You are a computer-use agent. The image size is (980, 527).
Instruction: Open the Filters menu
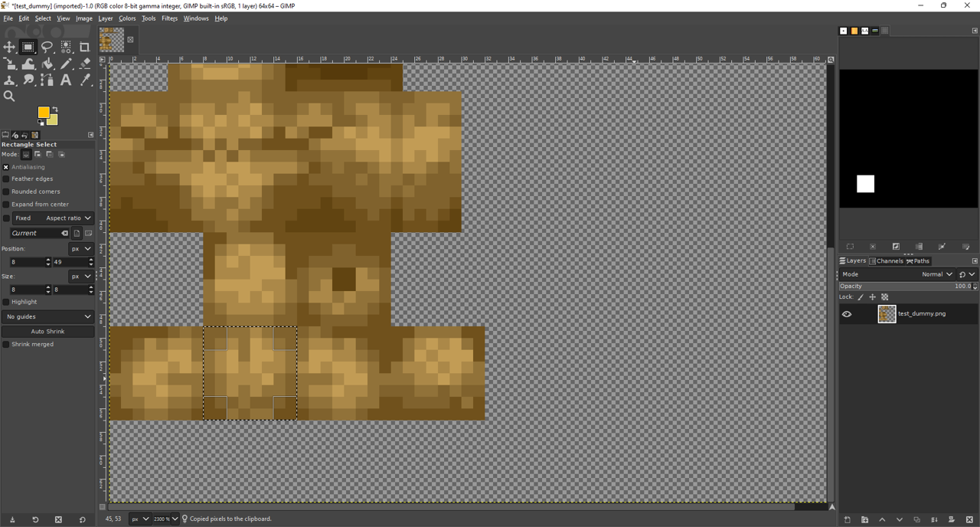169,18
